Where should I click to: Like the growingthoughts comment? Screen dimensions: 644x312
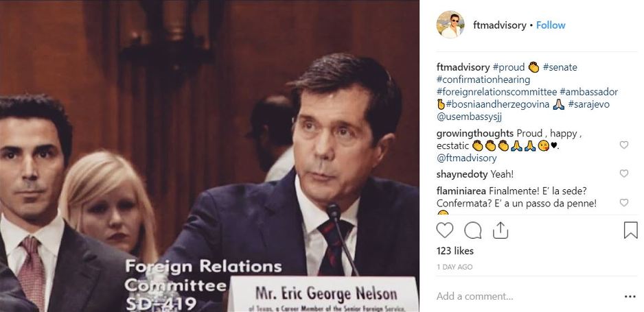(x=624, y=145)
